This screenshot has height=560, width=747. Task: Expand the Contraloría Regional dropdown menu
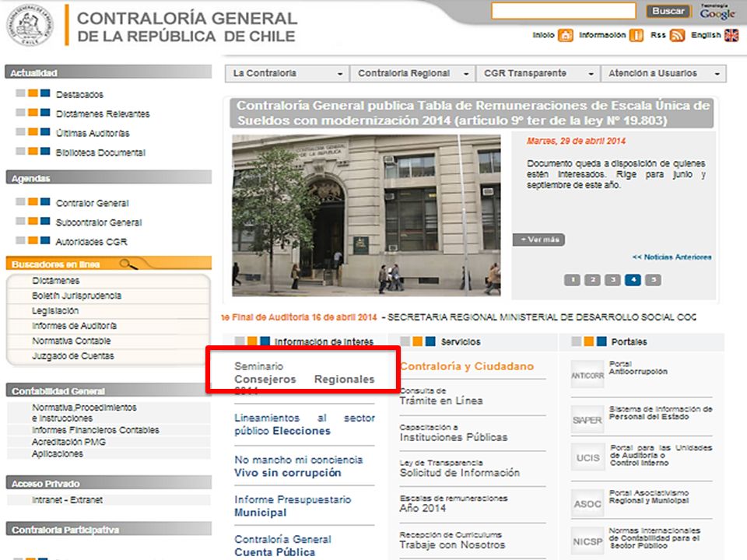[412, 73]
